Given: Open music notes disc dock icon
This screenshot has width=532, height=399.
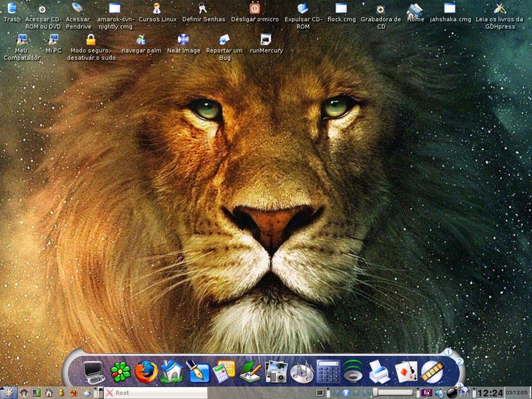Looking at the screenshot, I should point(302,372).
